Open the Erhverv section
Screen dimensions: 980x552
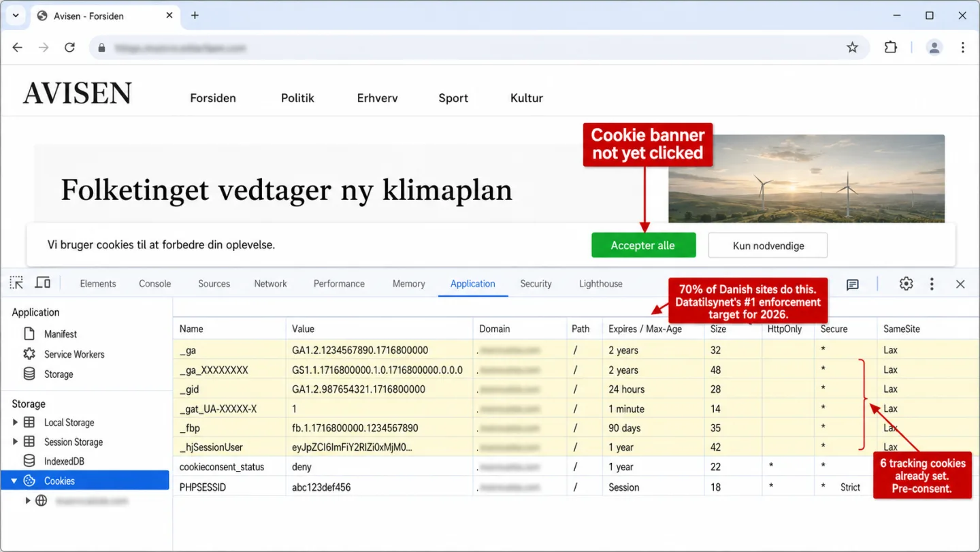click(x=377, y=98)
